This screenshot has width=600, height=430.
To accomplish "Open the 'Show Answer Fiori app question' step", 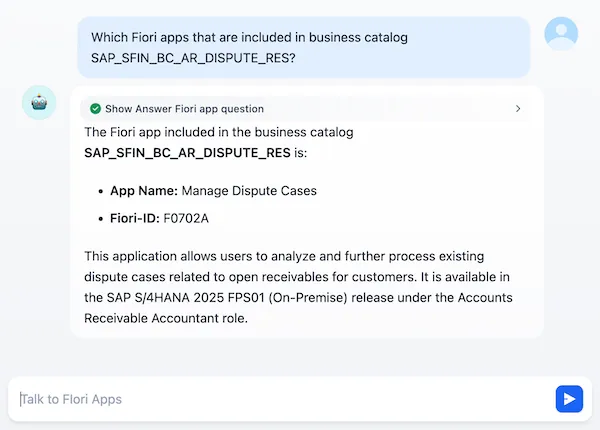I will (x=305, y=109).
